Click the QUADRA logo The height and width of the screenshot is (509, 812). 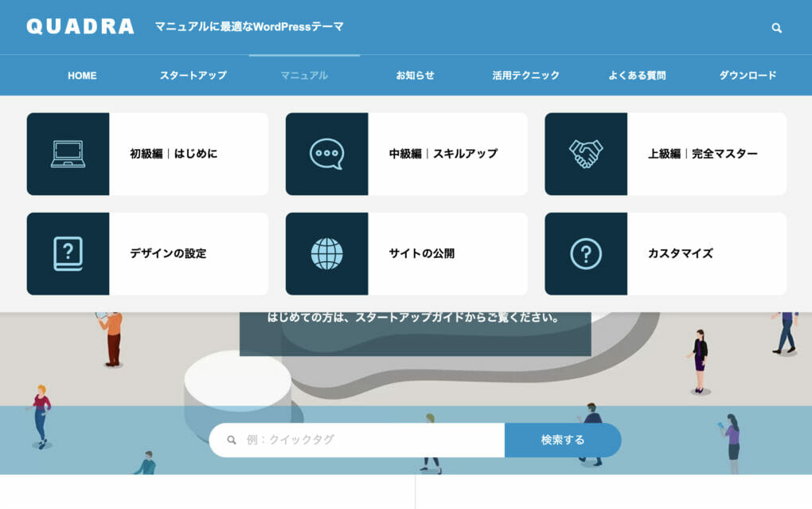tap(80, 25)
